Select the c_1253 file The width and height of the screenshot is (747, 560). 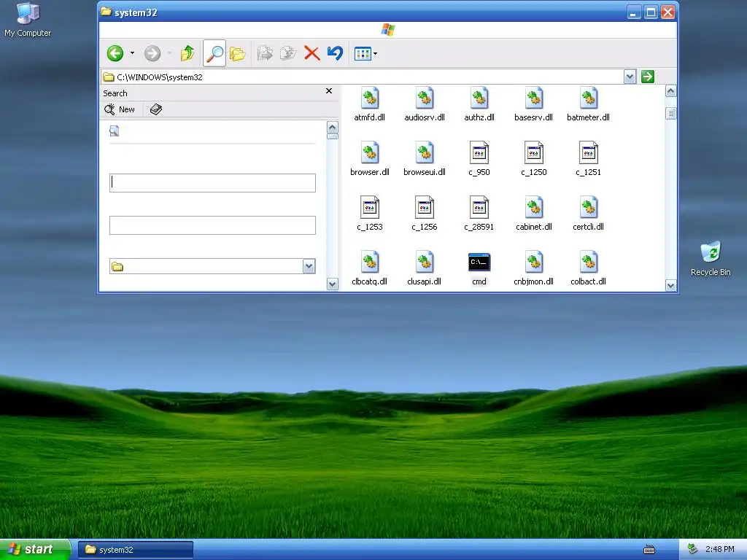(x=370, y=214)
